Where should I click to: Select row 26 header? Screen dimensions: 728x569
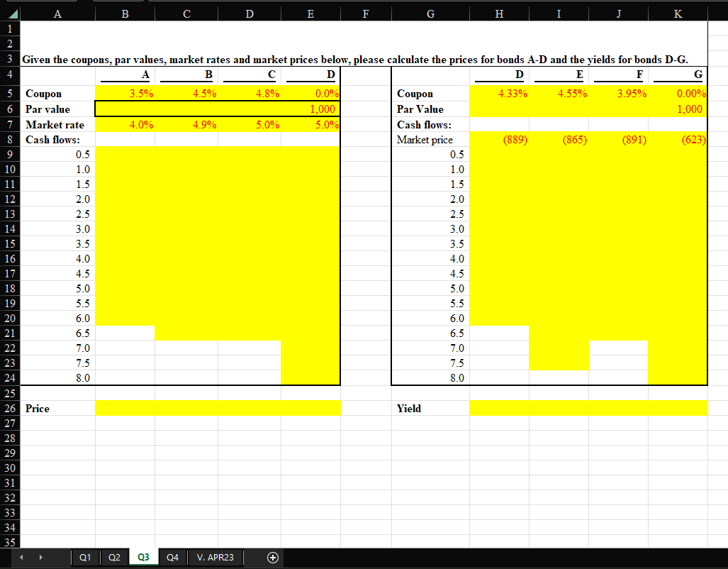tap(10, 408)
